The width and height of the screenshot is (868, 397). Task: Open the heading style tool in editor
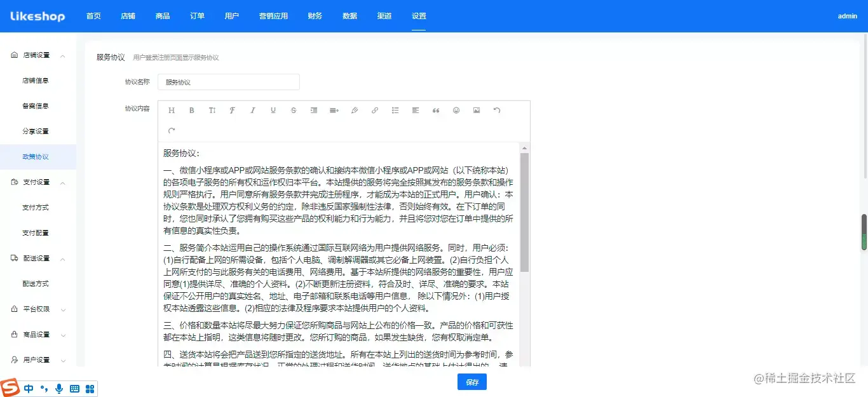point(172,111)
